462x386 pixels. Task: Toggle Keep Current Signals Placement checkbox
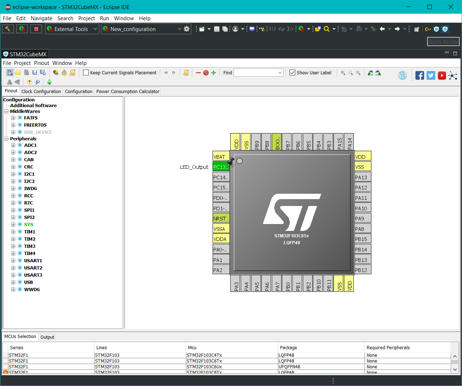pos(86,72)
